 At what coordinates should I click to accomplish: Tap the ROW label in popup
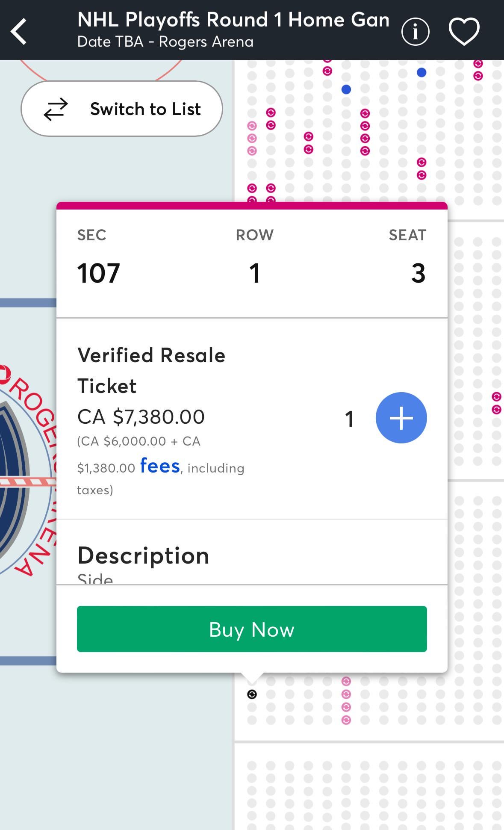254,235
